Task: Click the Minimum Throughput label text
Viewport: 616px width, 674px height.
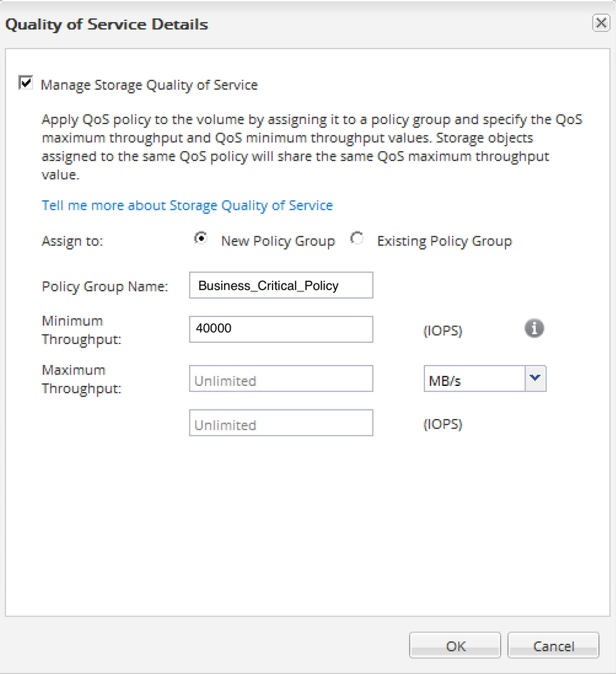Action: pos(82,330)
